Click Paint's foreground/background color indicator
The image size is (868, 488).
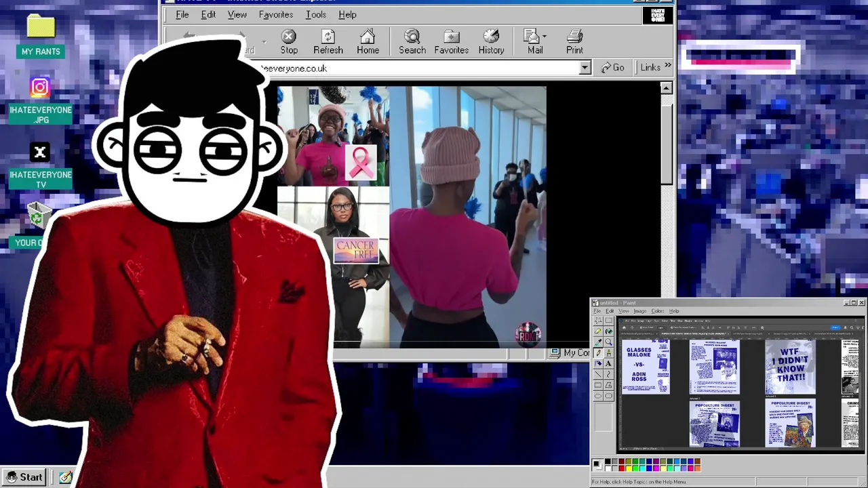coord(597,464)
